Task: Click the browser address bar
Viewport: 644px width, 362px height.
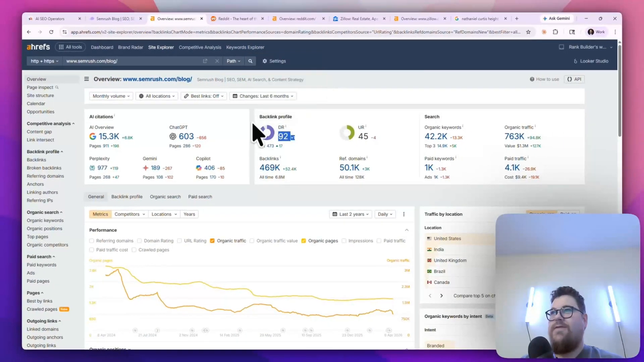Action: (x=282, y=32)
